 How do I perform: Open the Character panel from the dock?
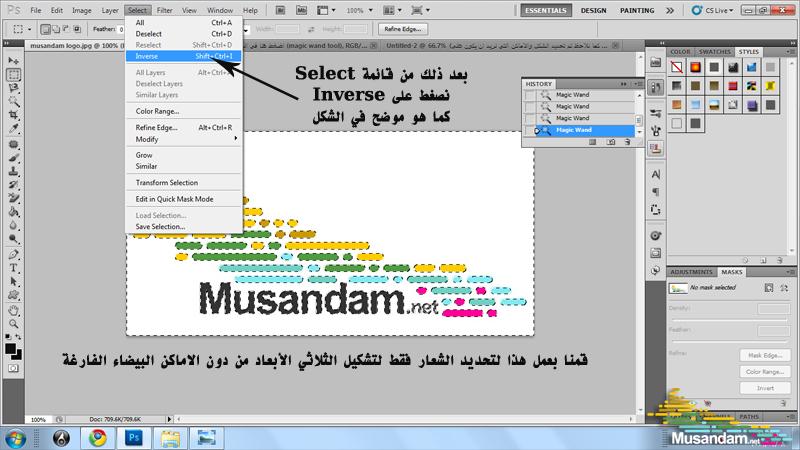(x=656, y=174)
